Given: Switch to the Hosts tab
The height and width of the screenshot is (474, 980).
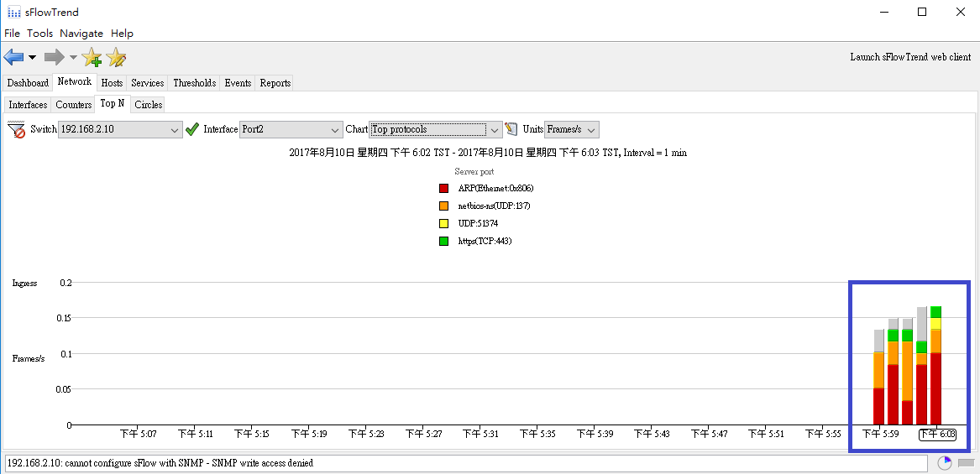Looking at the screenshot, I should [112, 83].
